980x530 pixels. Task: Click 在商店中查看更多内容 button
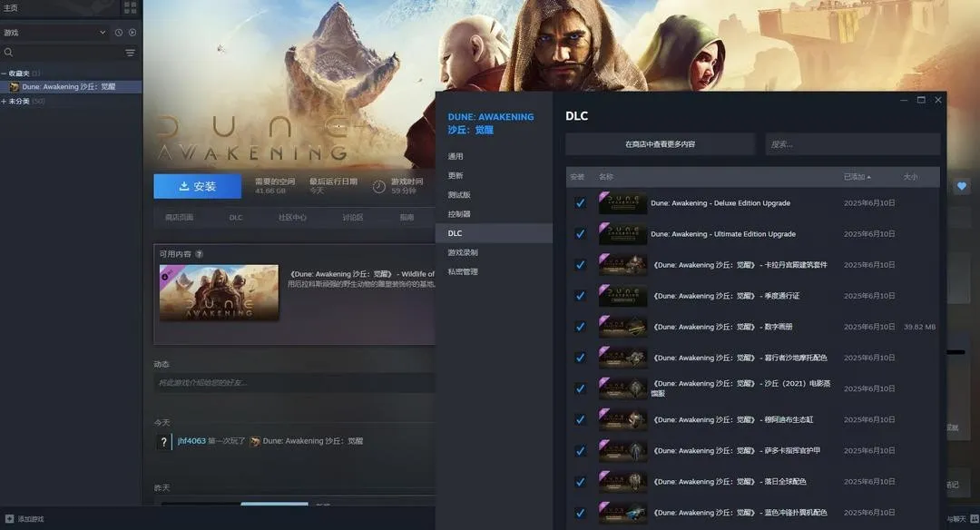[x=660, y=144]
